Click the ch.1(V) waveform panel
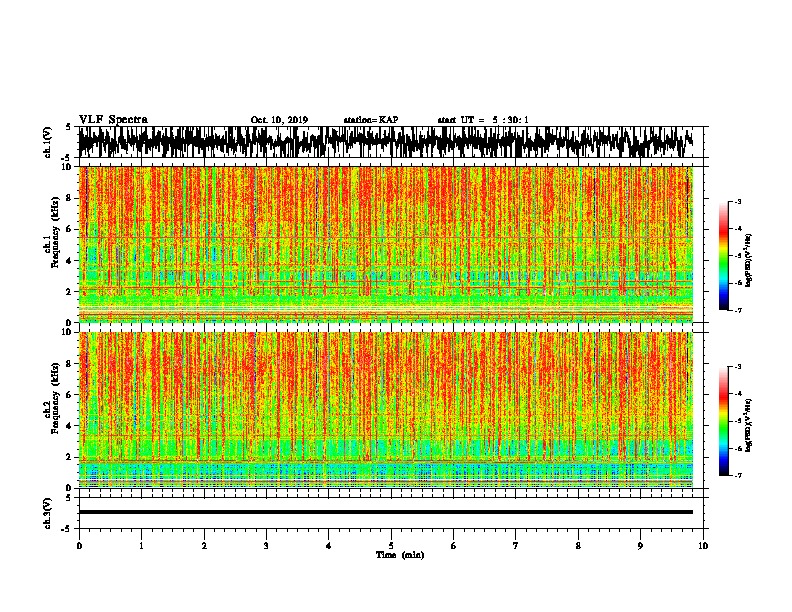The image size is (792, 612). pyautogui.click(x=391, y=142)
